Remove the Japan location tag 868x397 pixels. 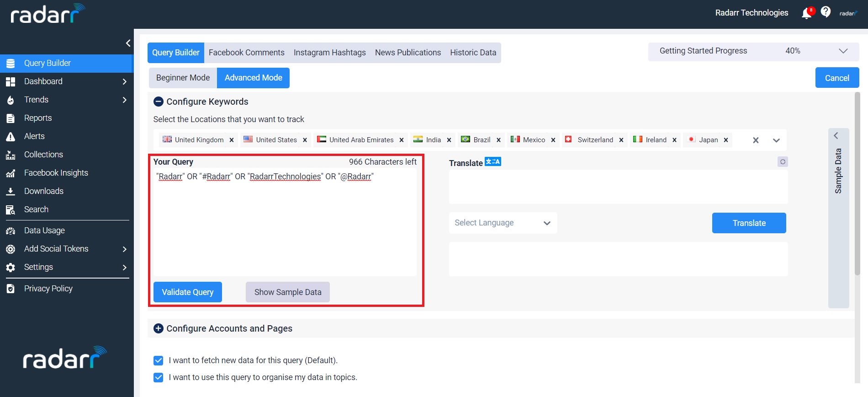[x=726, y=140]
